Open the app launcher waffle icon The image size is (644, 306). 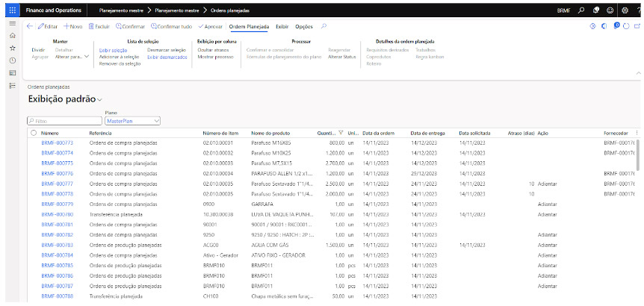11,10
